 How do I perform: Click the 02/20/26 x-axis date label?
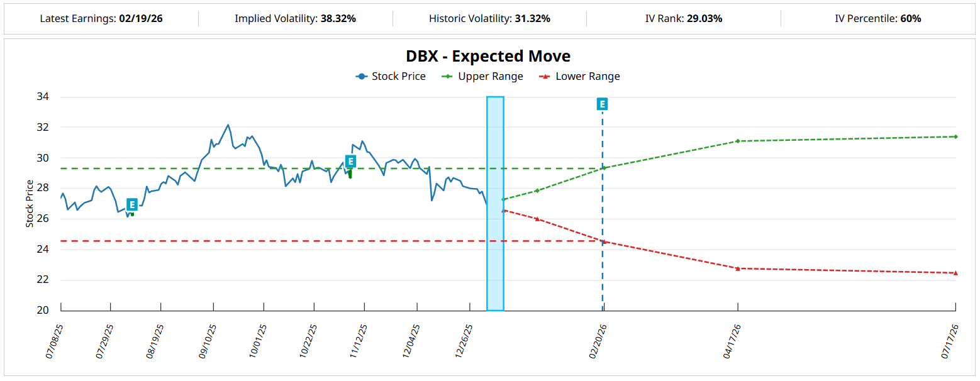[598, 341]
